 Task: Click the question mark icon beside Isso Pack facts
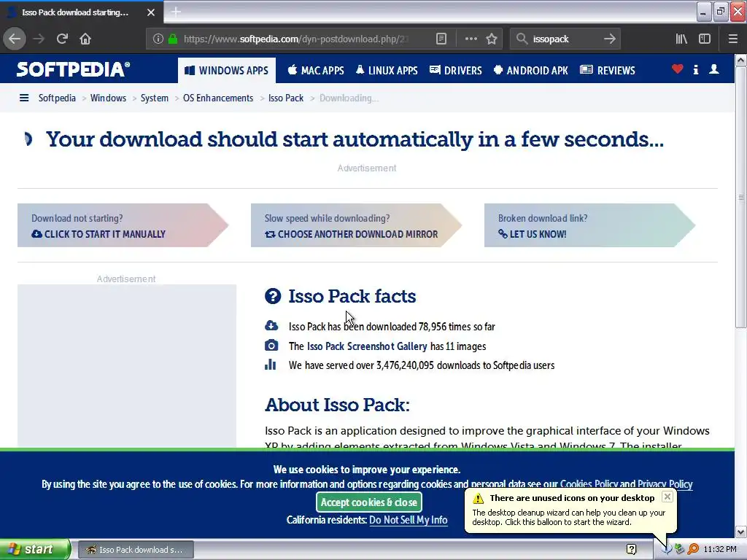[273, 296]
